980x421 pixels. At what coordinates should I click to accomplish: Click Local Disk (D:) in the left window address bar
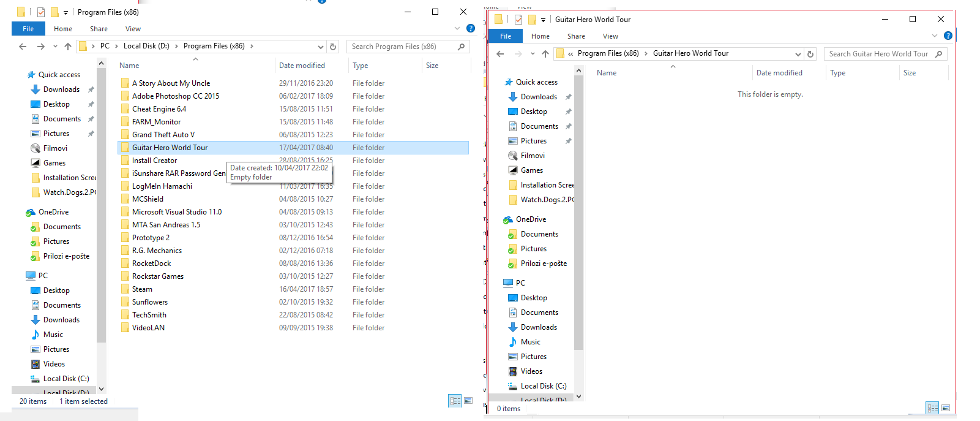[146, 46]
